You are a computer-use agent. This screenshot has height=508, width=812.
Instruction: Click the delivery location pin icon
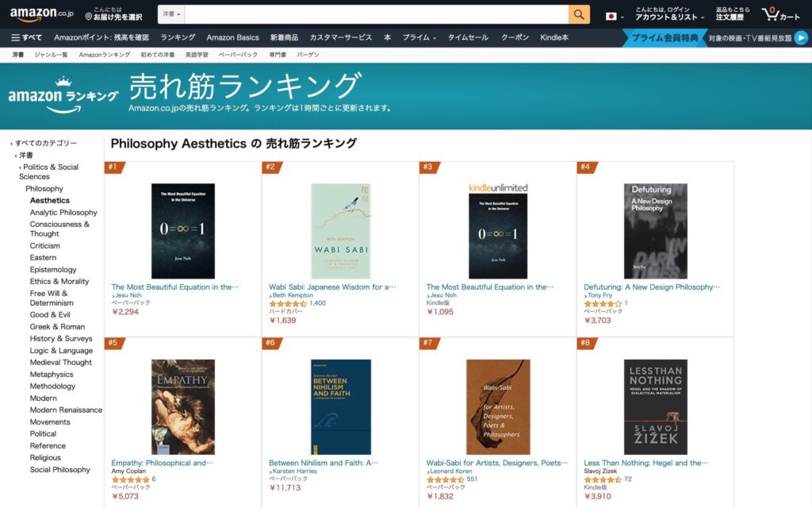click(x=89, y=17)
